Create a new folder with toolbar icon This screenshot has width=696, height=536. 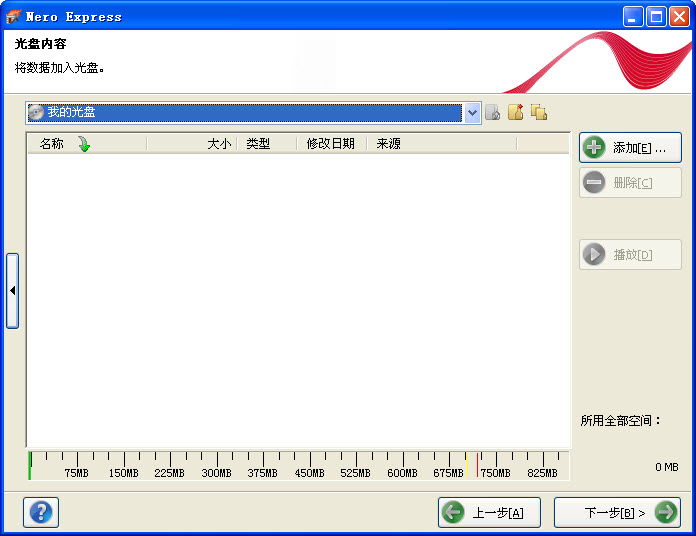(516, 112)
